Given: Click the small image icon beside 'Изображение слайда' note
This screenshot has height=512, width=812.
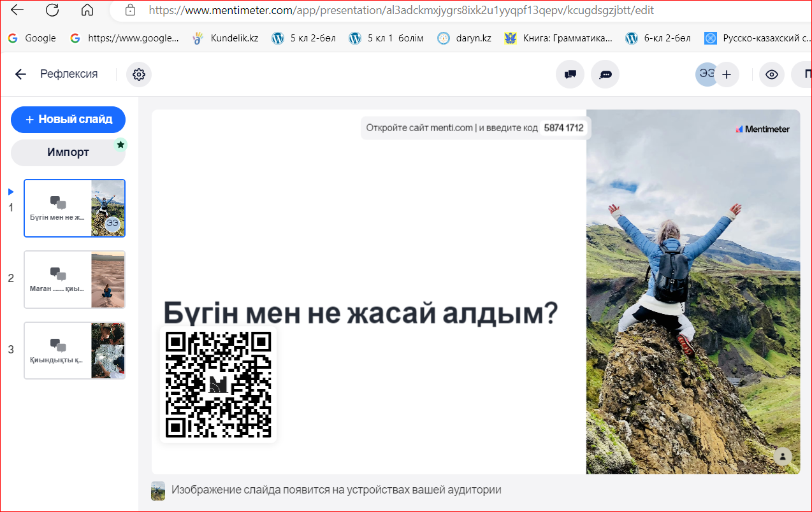Looking at the screenshot, I should point(158,490).
